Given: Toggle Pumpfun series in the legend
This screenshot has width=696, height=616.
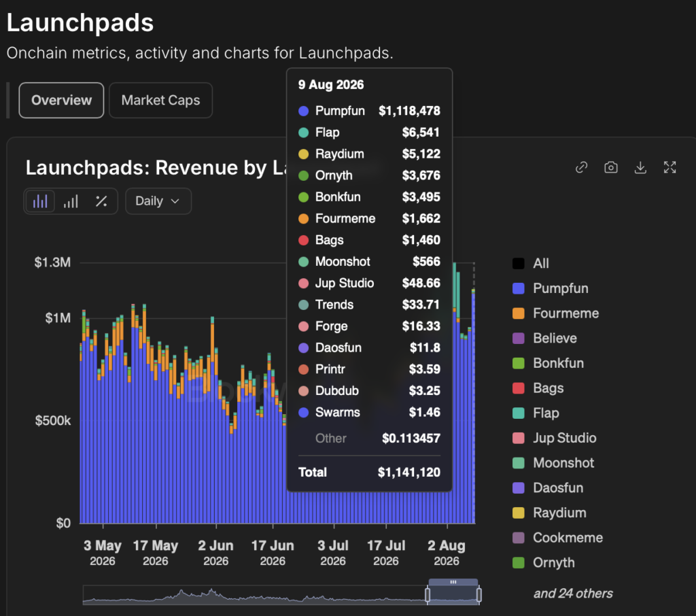Looking at the screenshot, I should [x=551, y=288].
